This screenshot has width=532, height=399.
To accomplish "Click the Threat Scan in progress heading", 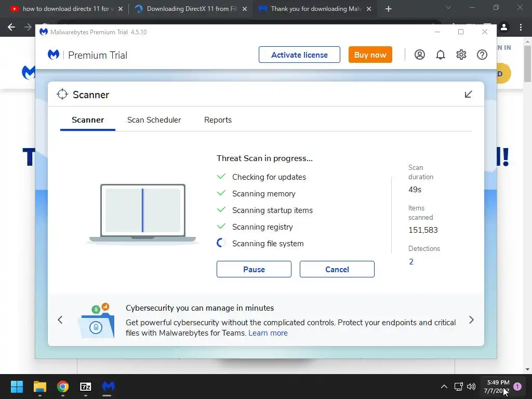I will coord(264,158).
